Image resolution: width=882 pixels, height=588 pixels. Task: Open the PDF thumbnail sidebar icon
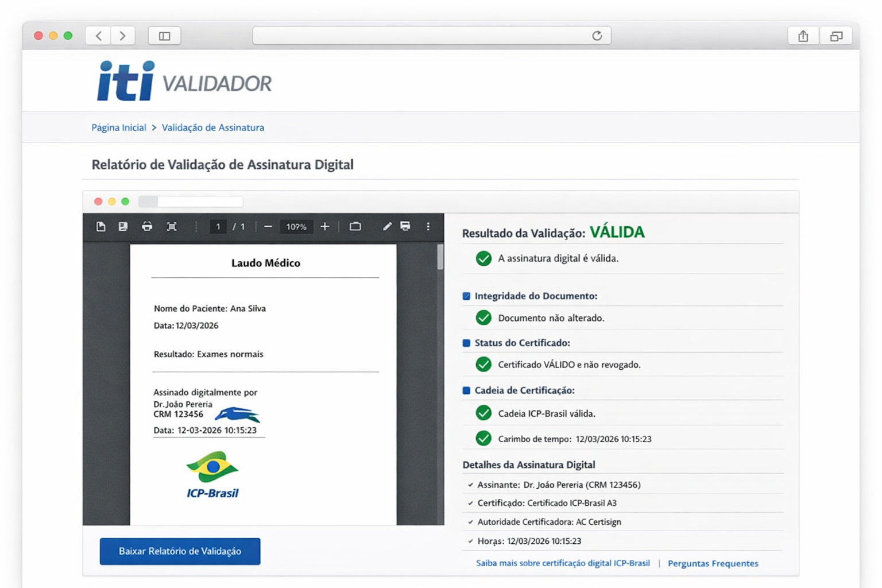tap(101, 226)
